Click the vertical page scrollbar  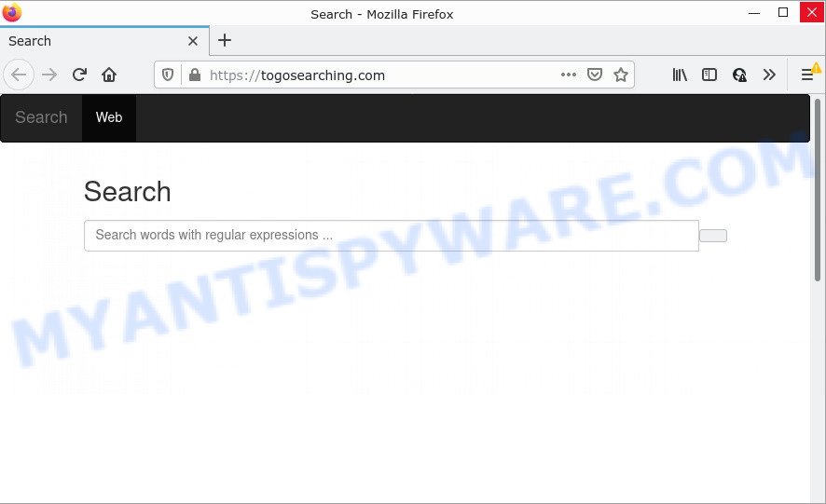818,191
